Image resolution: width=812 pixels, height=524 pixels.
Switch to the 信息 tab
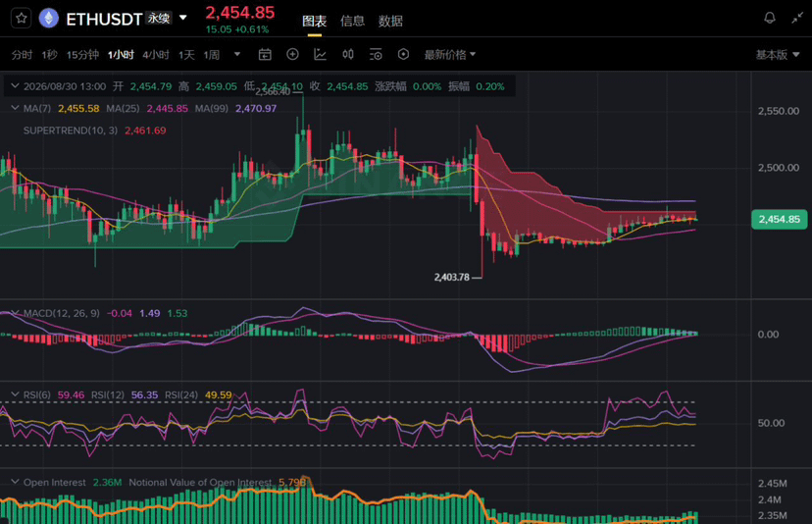pyautogui.click(x=353, y=22)
